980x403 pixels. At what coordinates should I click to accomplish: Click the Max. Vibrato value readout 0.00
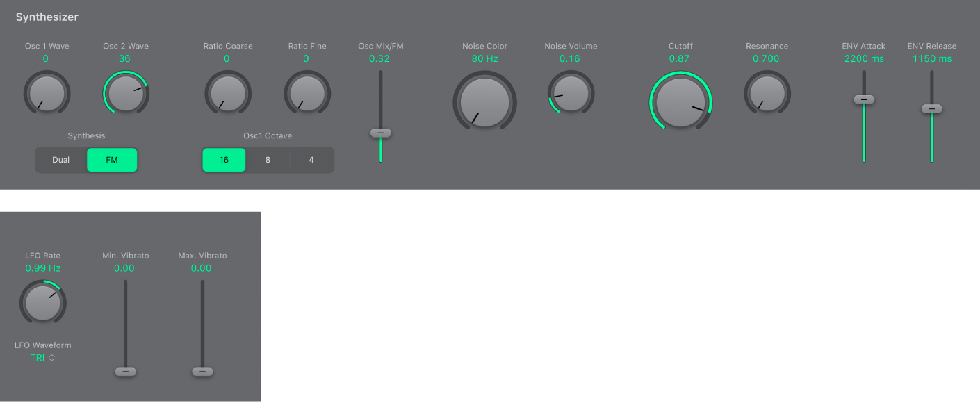(202, 268)
